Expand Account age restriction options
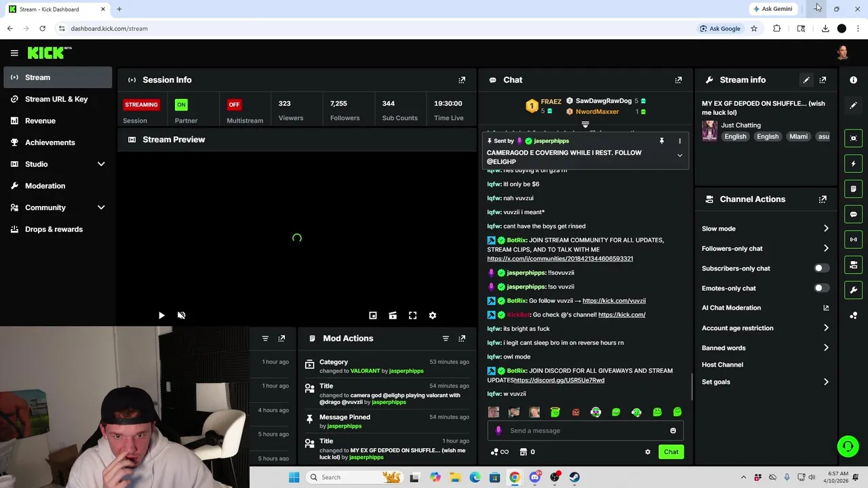Screen dimensions: 868x488 coord(826,328)
